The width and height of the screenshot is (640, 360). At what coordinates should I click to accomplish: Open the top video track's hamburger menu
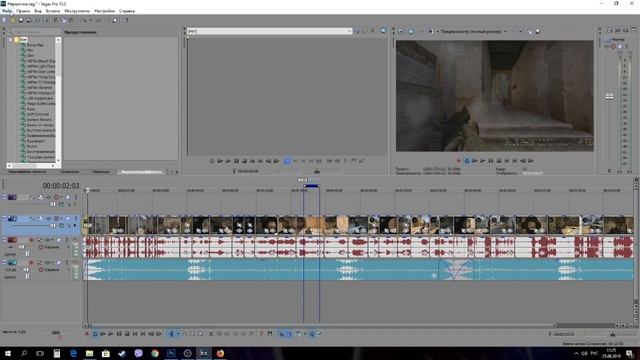coord(76,197)
